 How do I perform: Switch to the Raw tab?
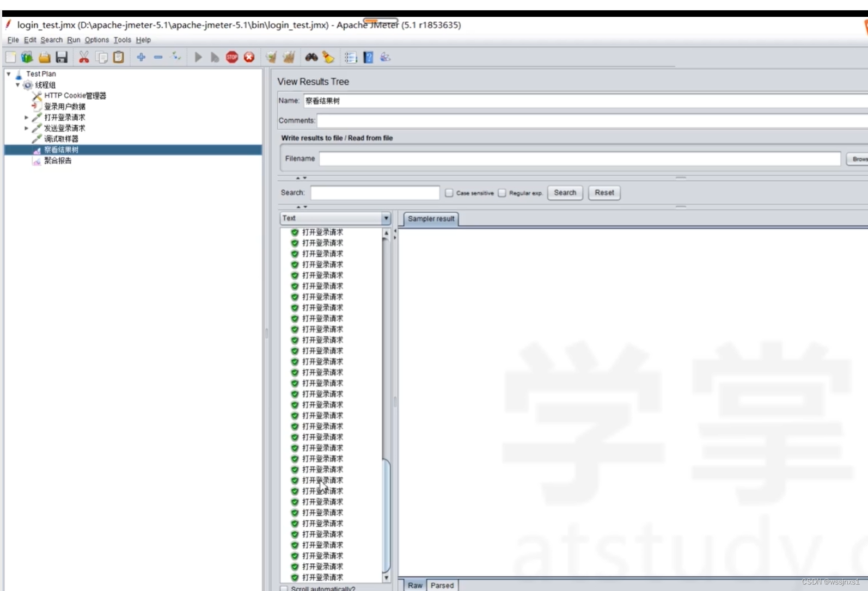[415, 585]
